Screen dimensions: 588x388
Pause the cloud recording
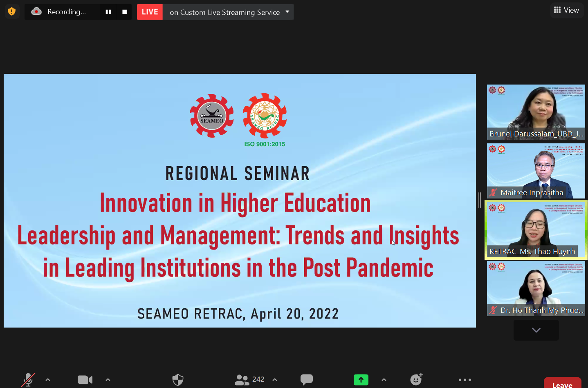pos(108,12)
